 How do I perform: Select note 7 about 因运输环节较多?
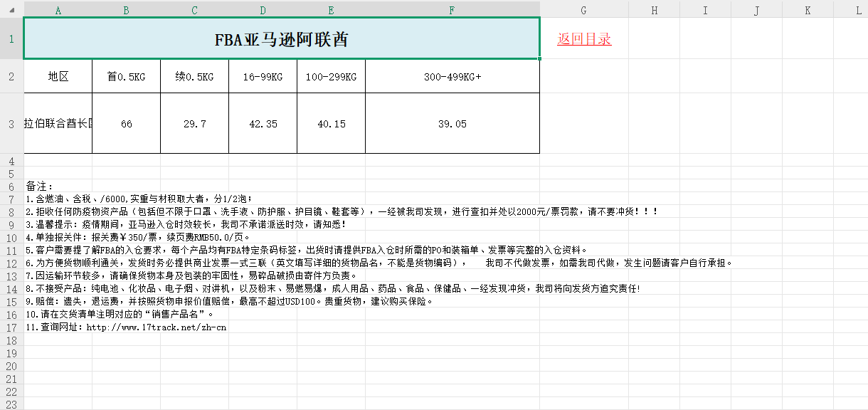coord(191,275)
